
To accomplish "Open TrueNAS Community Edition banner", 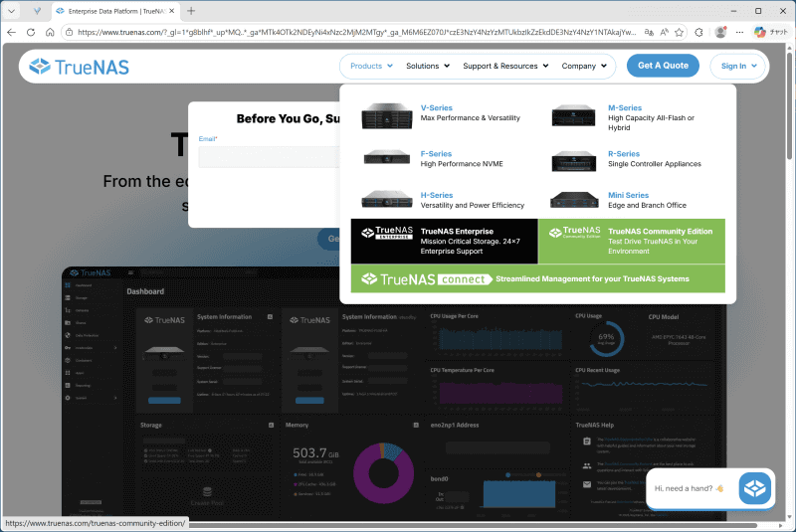I will pos(632,242).
